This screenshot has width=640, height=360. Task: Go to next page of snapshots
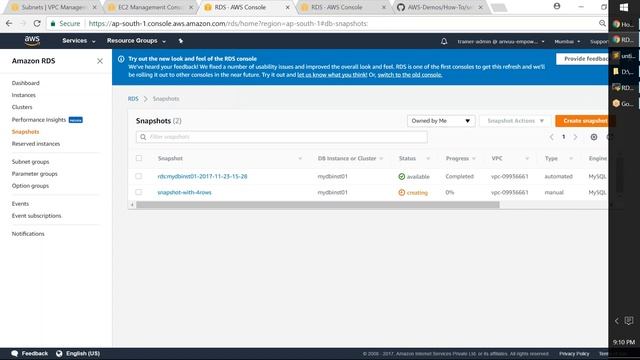pos(576,137)
